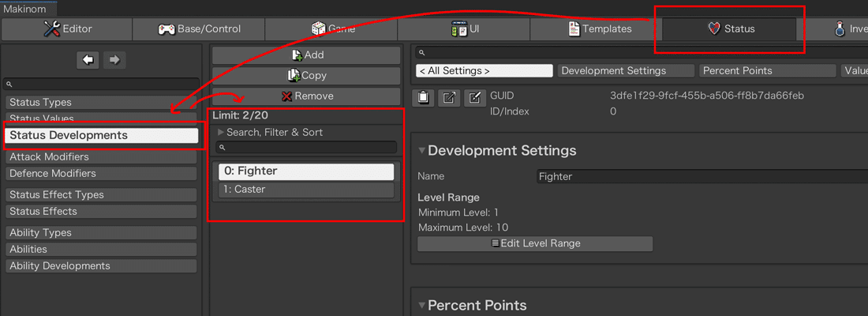Click the Limit: 2/20 label
The width and height of the screenshot is (868, 316).
[x=240, y=116]
